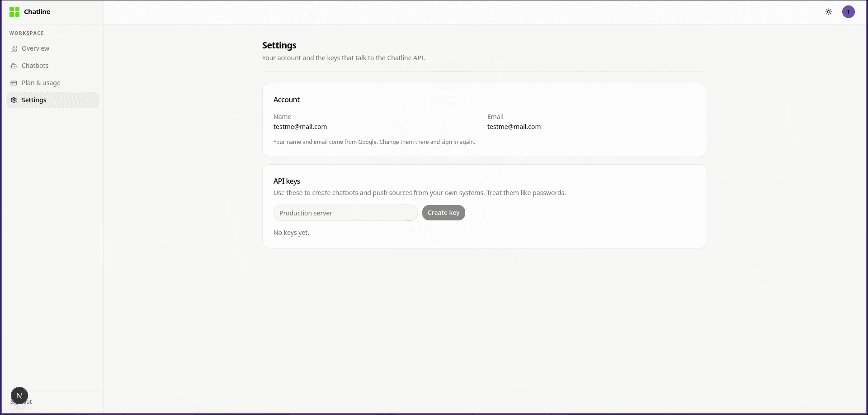Viewport: 868px width, 415px height.
Task: Open the user avatar menu
Action: pos(849,12)
